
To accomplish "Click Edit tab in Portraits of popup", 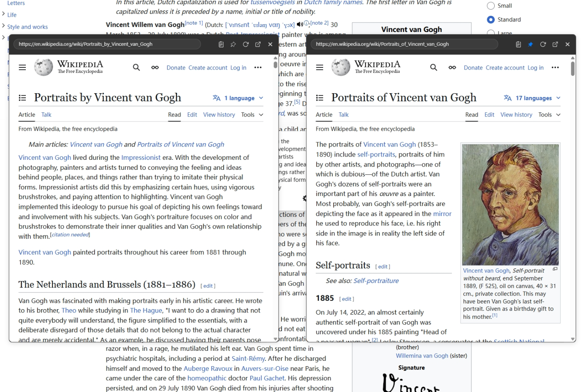I will pos(489,115).
